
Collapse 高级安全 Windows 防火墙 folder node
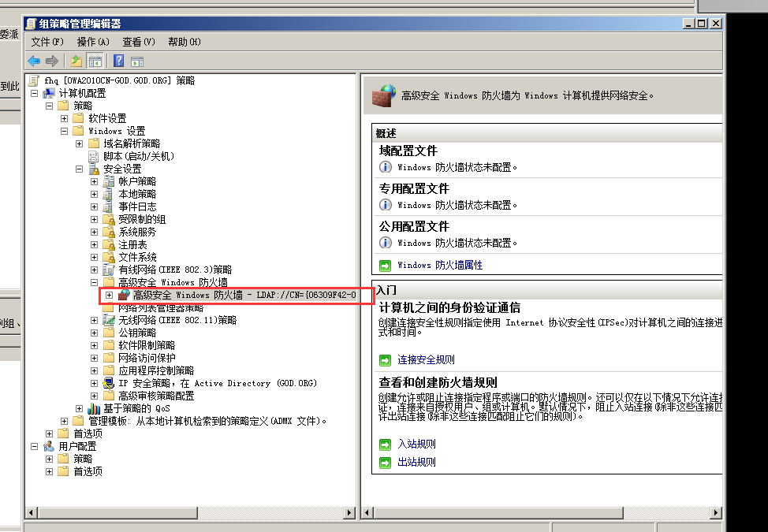point(94,282)
